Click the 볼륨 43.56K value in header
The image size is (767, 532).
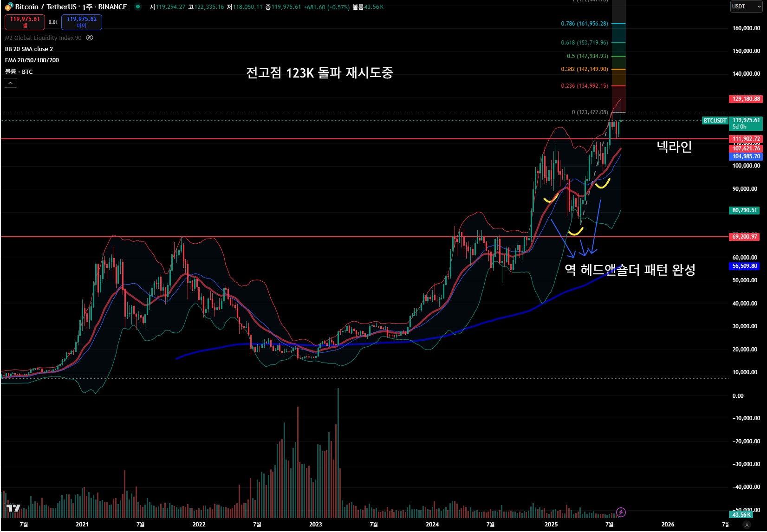tap(368, 7)
